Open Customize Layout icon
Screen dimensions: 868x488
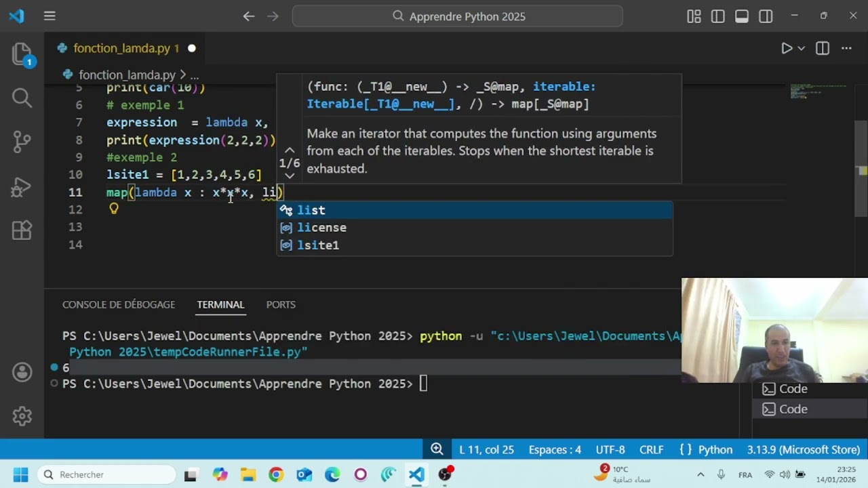coord(694,16)
